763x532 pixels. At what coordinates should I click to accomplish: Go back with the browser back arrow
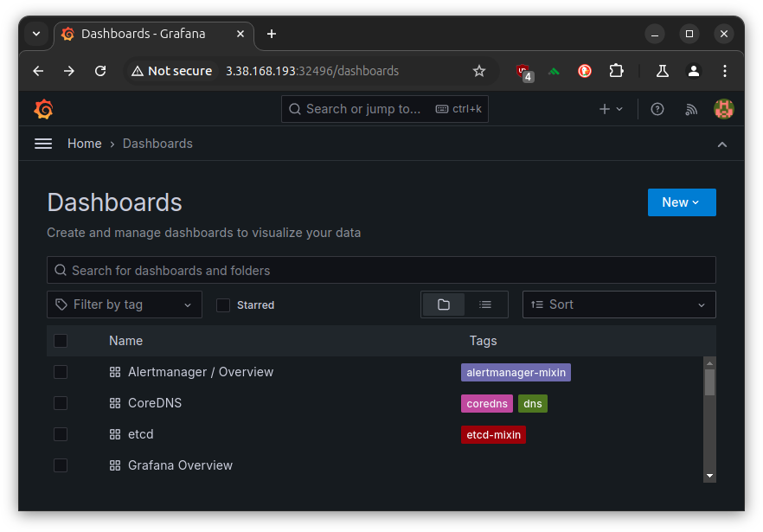pyautogui.click(x=38, y=71)
